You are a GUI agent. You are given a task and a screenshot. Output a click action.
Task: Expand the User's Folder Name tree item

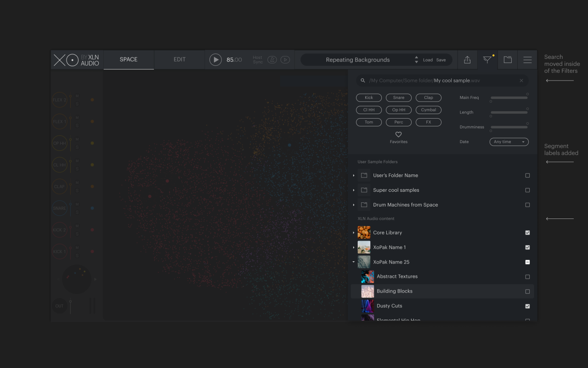click(x=354, y=176)
